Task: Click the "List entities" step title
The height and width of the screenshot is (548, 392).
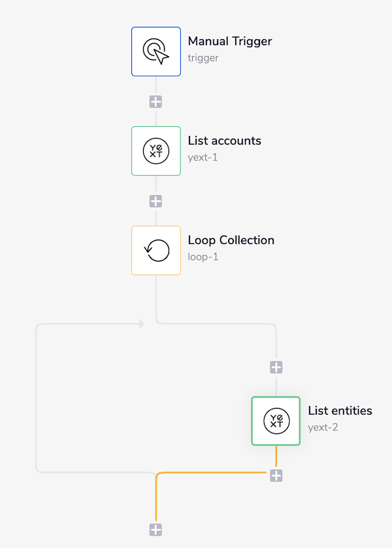Action: [340, 411]
